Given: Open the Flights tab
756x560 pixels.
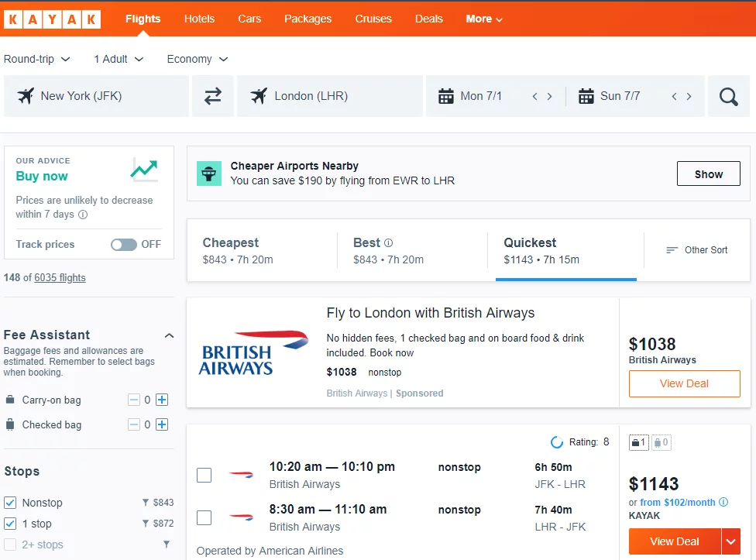Looking at the screenshot, I should pos(143,19).
